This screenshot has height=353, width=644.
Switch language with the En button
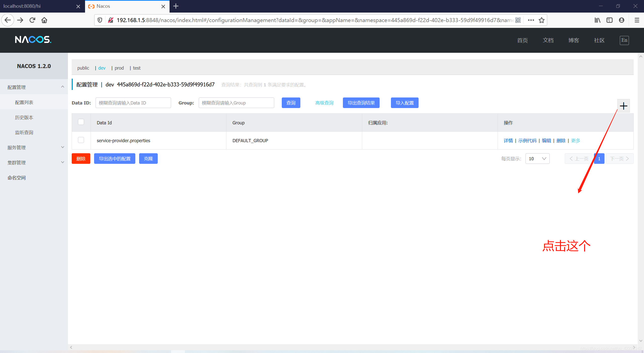point(624,40)
